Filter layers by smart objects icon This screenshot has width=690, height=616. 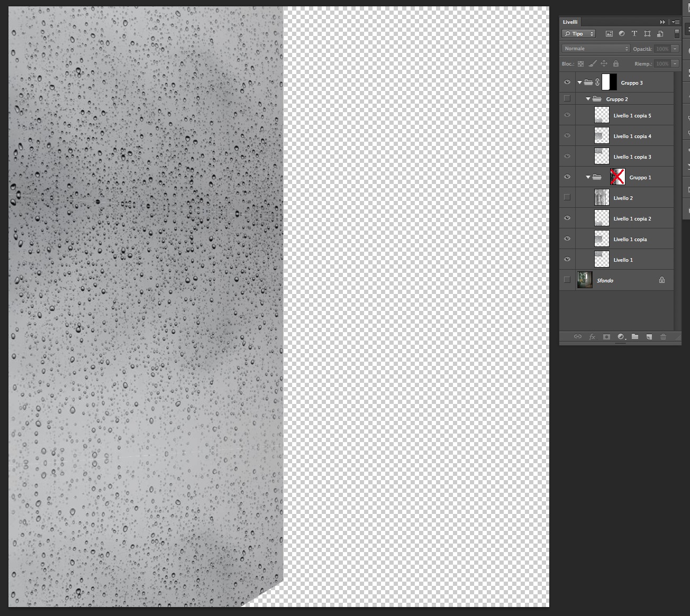[660, 34]
